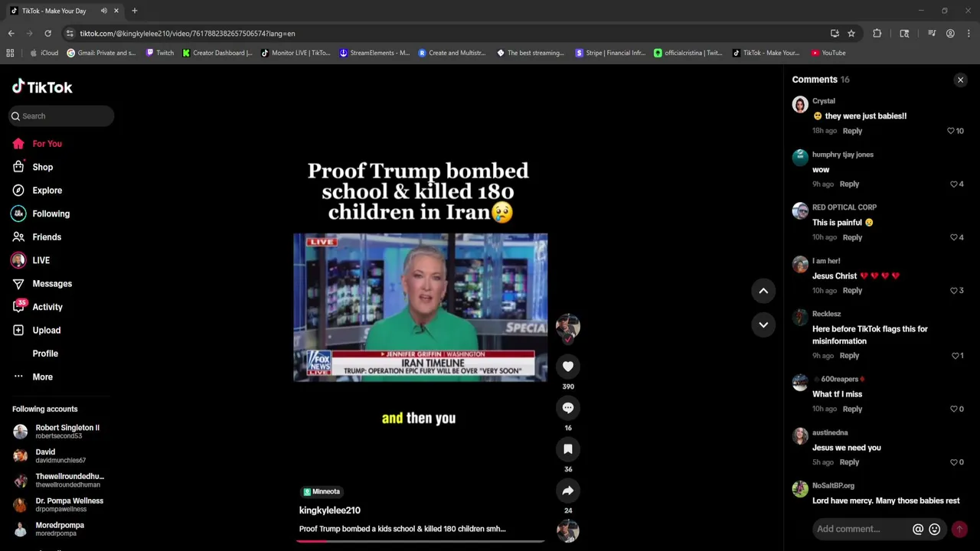Post comment with send arrow button
Image resolution: width=980 pixels, height=551 pixels.
[x=959, y=529]
